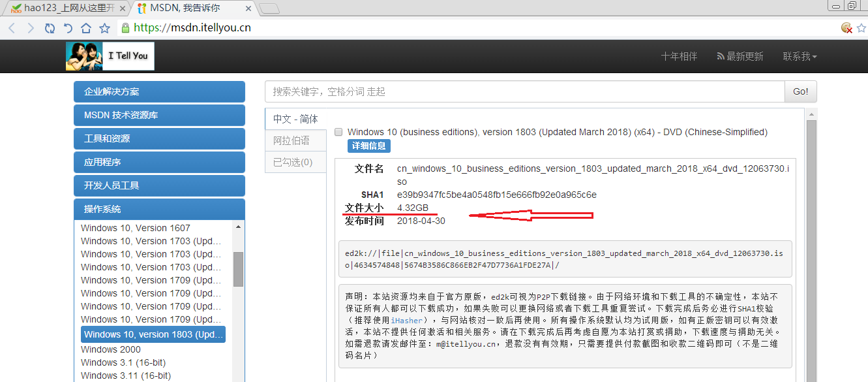Expand the 开发人员工具 category panel

pyautogui.click(x=159, y=185)
